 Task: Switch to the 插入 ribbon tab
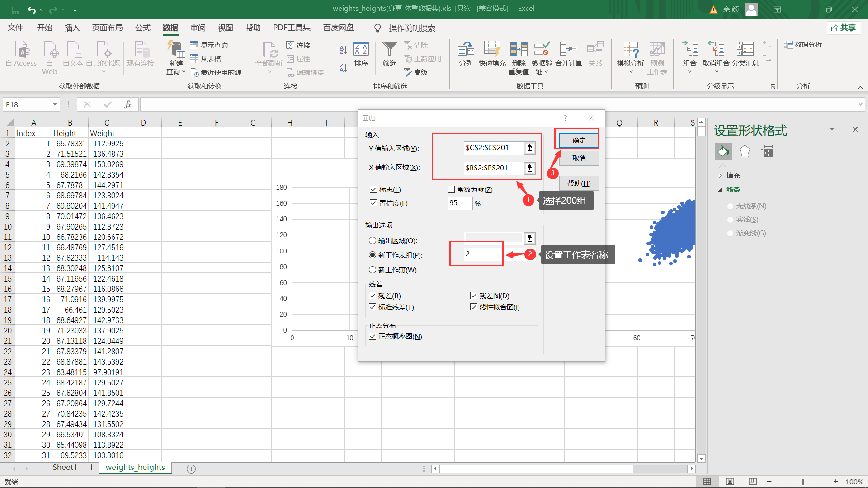click(x=72, y=28)
